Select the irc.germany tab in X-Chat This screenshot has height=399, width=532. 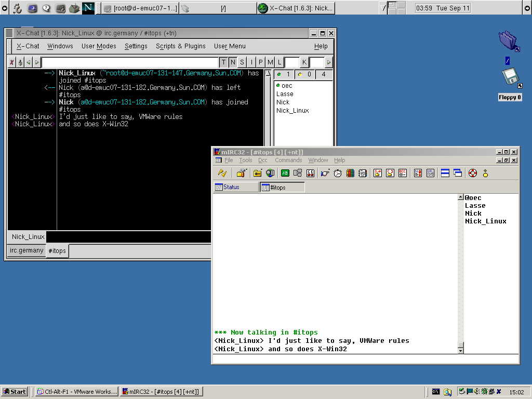(x=26, y=250)
